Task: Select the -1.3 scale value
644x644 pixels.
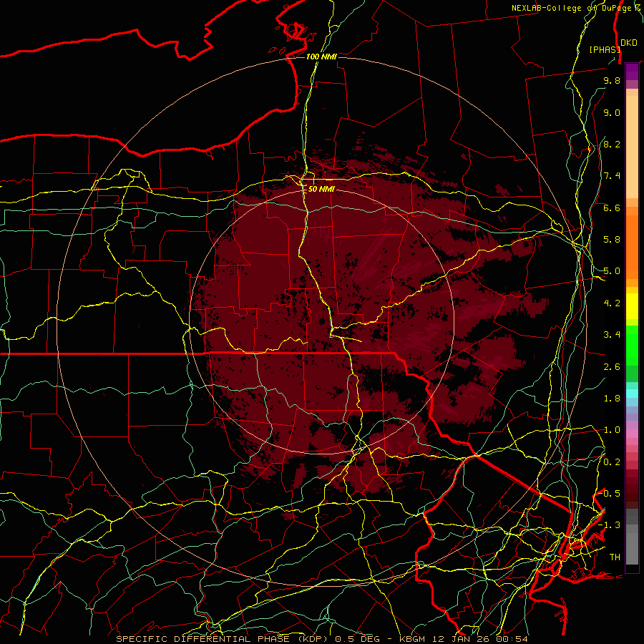Action: tap(610, 525)
